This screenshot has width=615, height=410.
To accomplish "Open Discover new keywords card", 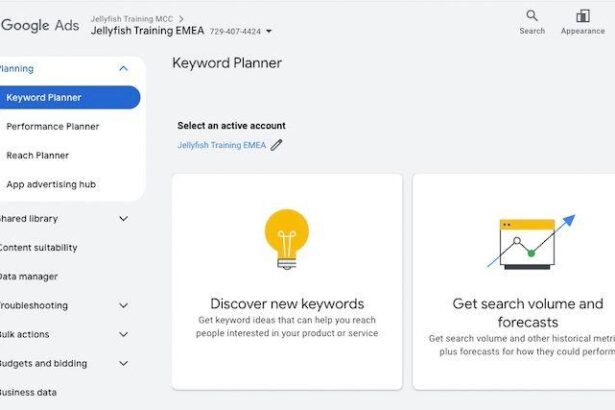I will tap(287, 304).
